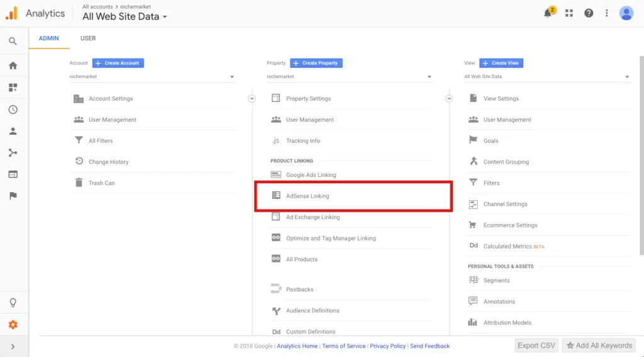Open Discover lightbulb icon in sidebar
The width and height of the screenshot is (644, 357).
pyautogui.click(x=13, y=303)
